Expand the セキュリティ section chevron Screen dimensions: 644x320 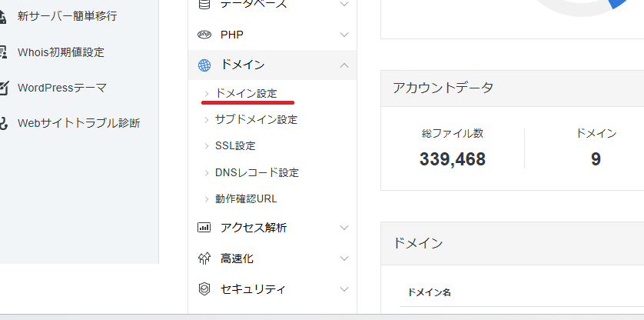pos(344,289)
